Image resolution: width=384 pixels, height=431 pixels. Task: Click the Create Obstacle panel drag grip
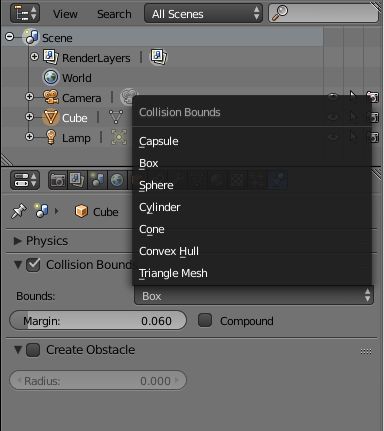click(366, 351)
